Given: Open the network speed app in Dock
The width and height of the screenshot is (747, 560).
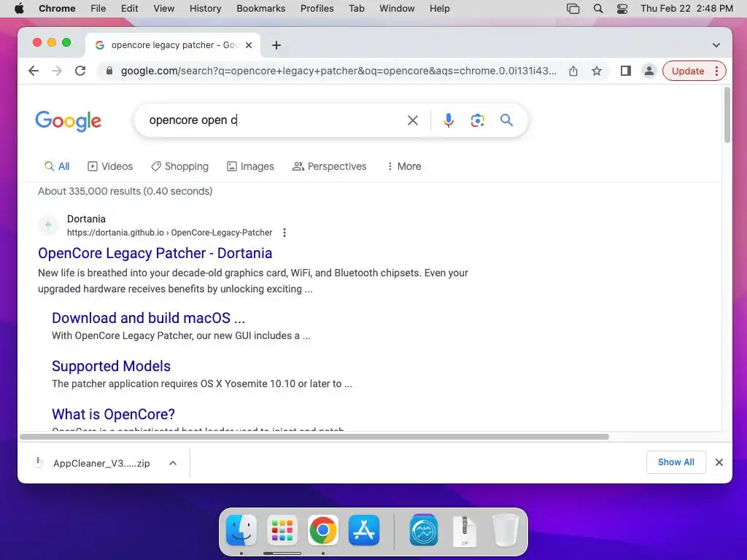Looking at the screenshot, I should 423,530.
